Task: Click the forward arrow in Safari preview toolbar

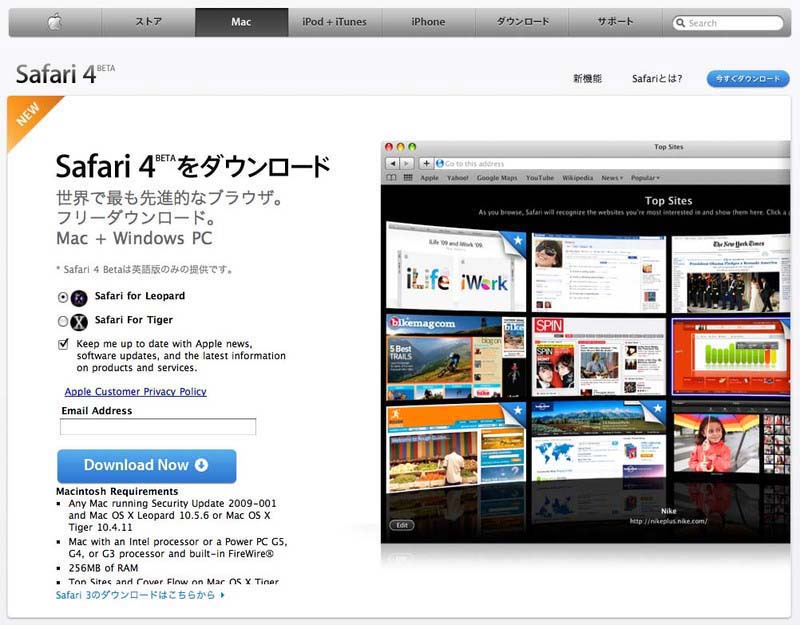Action: click(406, 163)
